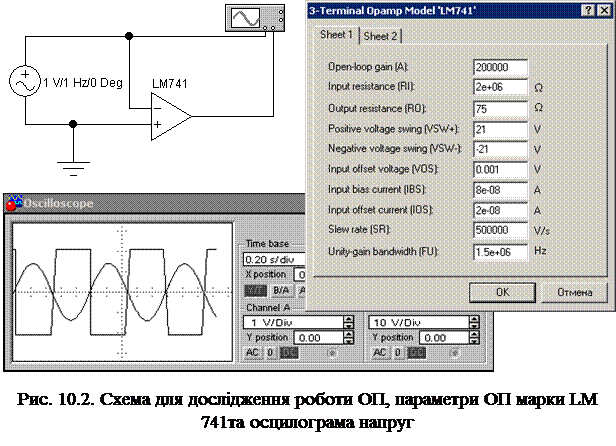The image size is (616, 446).
Task: Click the question mark help button
Action: 588,11
